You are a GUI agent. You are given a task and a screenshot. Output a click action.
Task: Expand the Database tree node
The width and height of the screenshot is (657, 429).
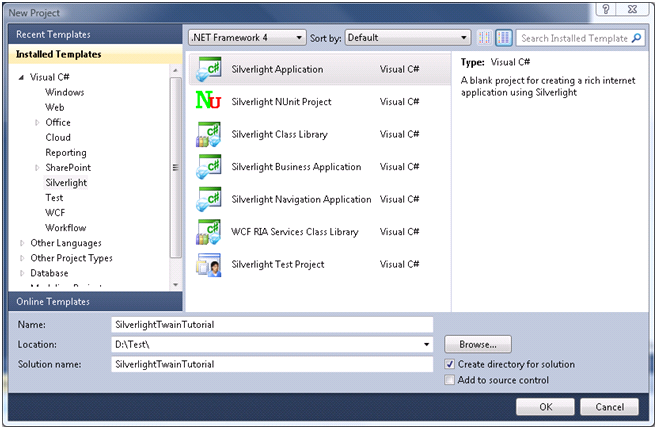coord(22,273)
